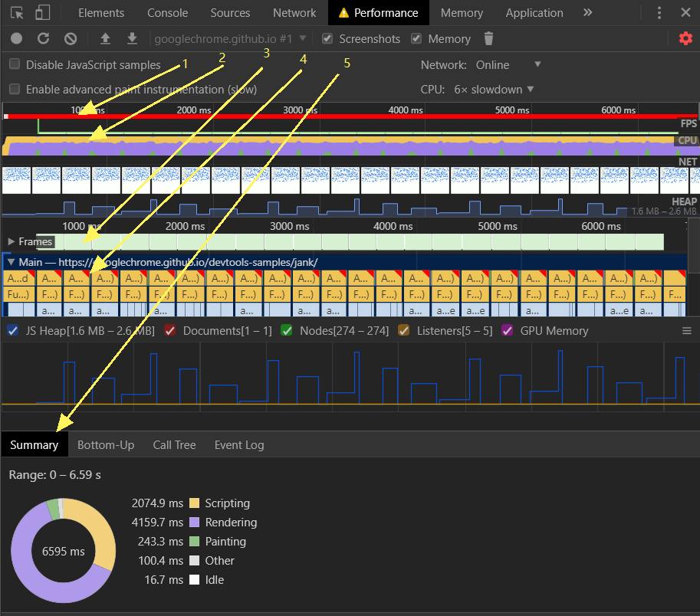Click the reload and profile icon
700x616 pixels.
(44, 38)
